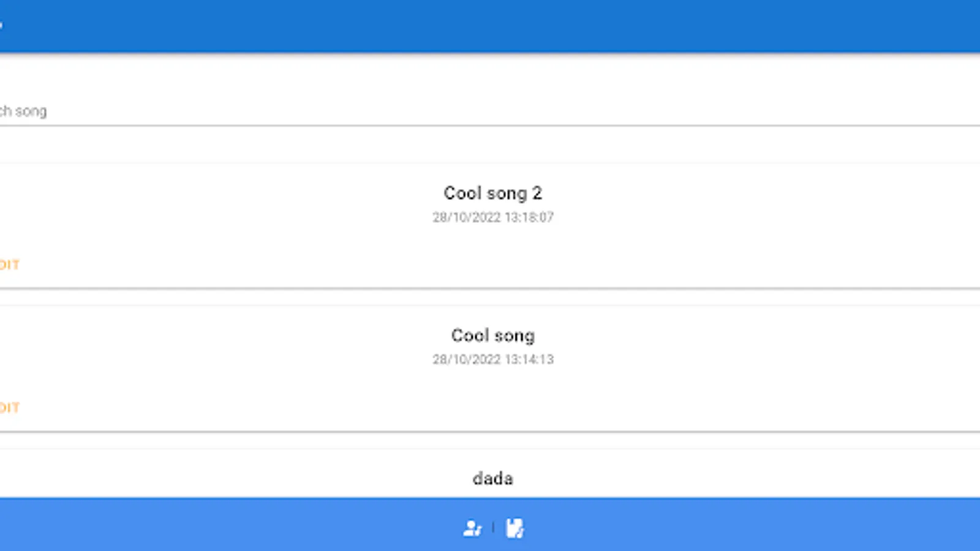Click the 28/10/2022 13:14:13 timestamp
Image resolution: width=980 pixels, height=551 pixels.
click(492, 359)
